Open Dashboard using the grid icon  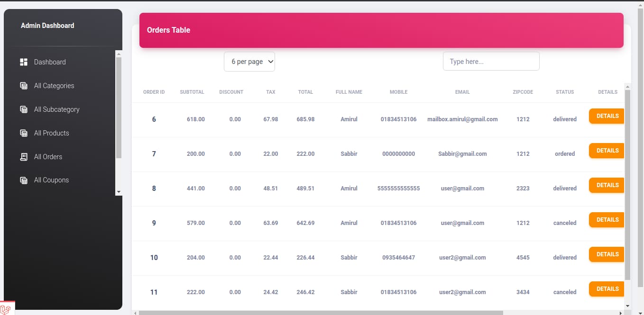23,62
